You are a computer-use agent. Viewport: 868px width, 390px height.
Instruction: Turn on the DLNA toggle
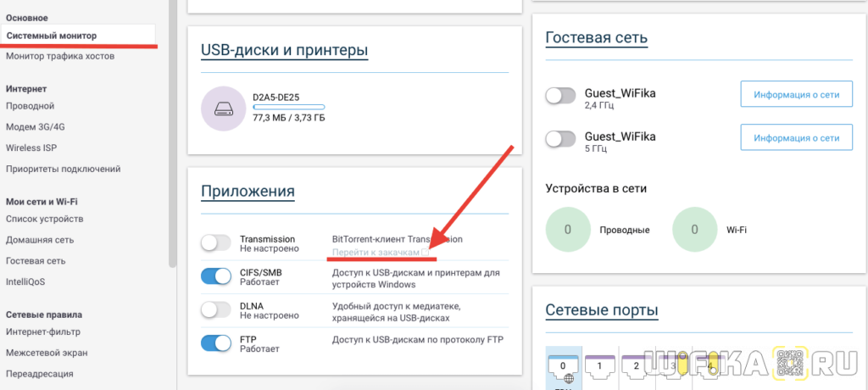point(216,310)
